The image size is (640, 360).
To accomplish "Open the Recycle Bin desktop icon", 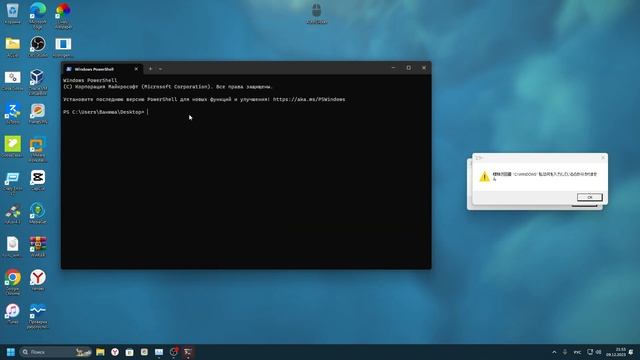I will point(12,13).
